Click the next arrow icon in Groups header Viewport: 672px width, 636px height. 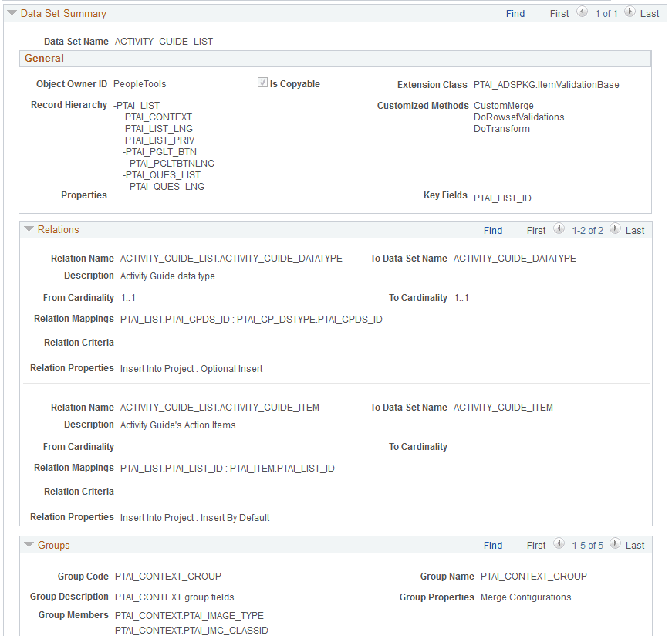[x=615, y=544]
